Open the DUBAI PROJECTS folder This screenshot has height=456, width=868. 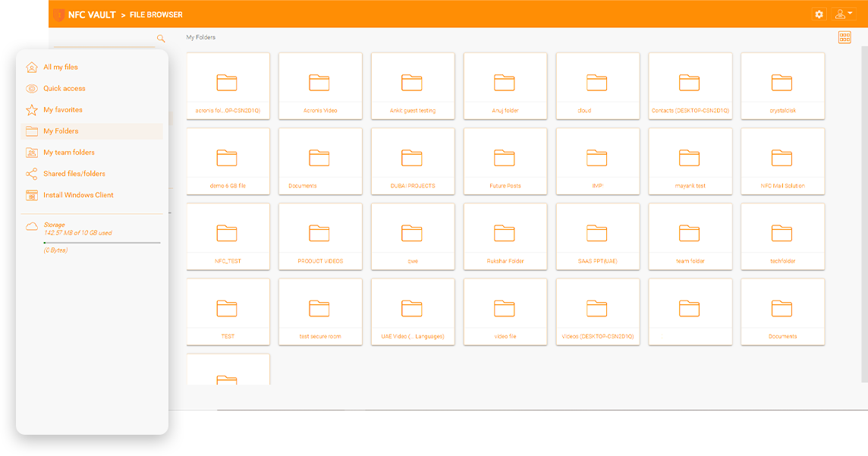click(x=413, y=161)
